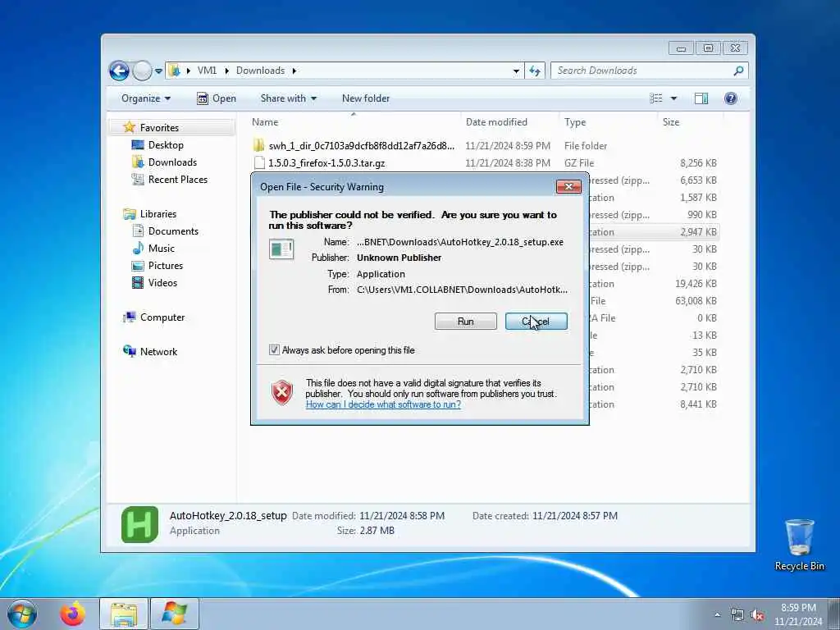Open the view options dropdown arrow
This screenshot has height=630, width=840.
(674, 98)
